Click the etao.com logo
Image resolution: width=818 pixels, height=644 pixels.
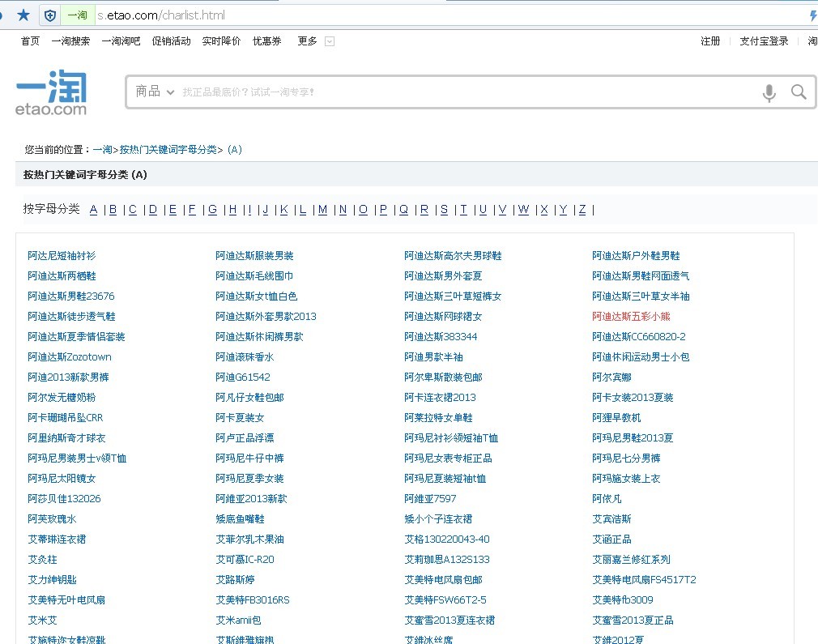pos(50,91)
